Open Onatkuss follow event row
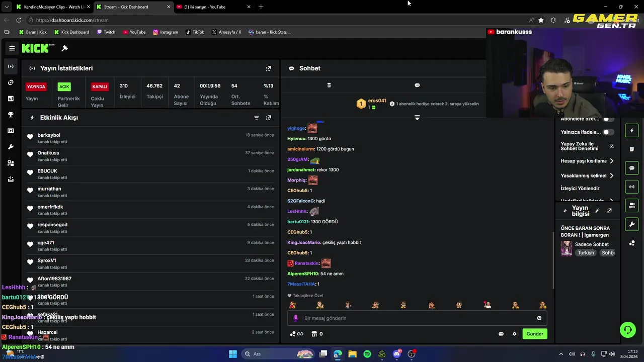 point(151,156)
